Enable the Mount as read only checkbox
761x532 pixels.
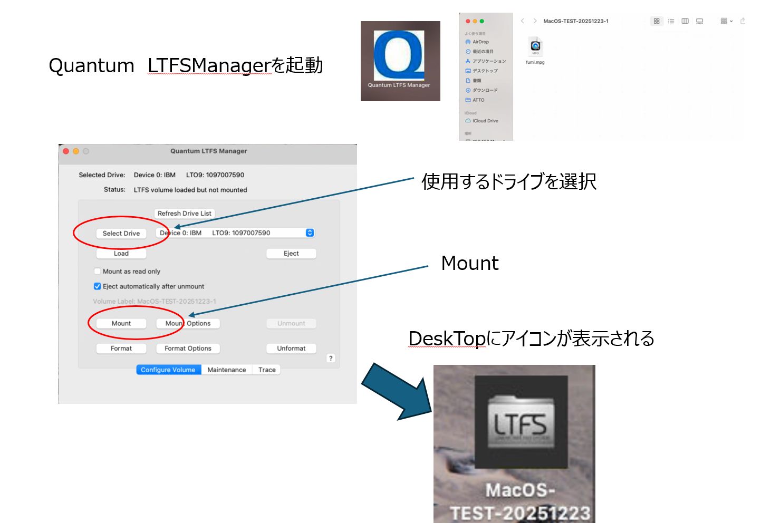(x=98, y=272)
